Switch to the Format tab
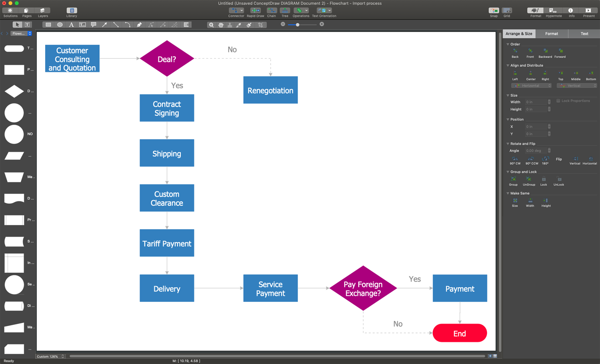The width and height of the screenshot is (600, 364). click(552, 34)
